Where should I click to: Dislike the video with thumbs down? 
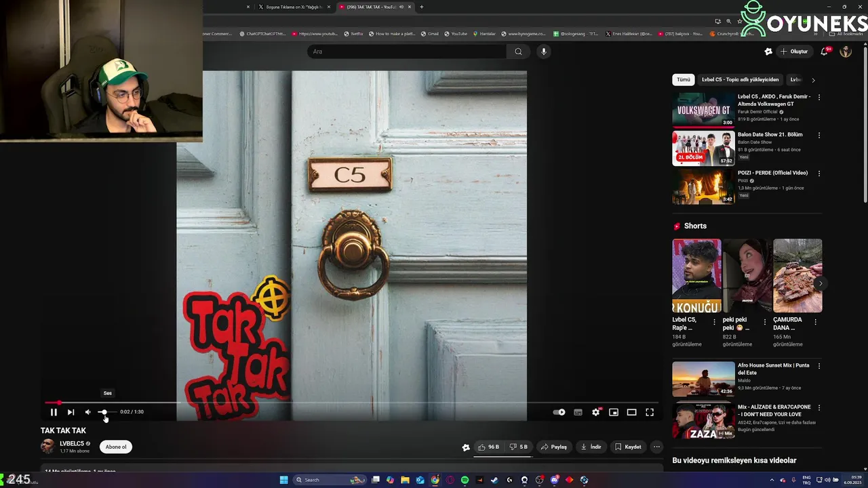[x=519, y=447]
